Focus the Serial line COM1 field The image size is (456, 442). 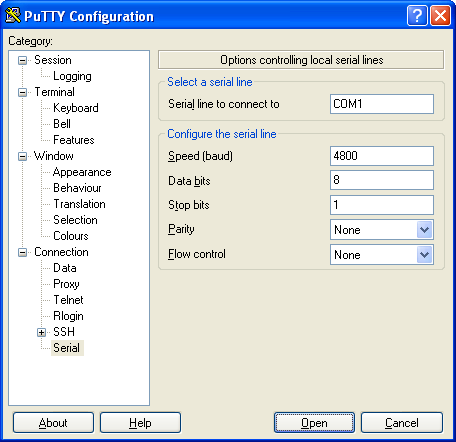point(382,104)
